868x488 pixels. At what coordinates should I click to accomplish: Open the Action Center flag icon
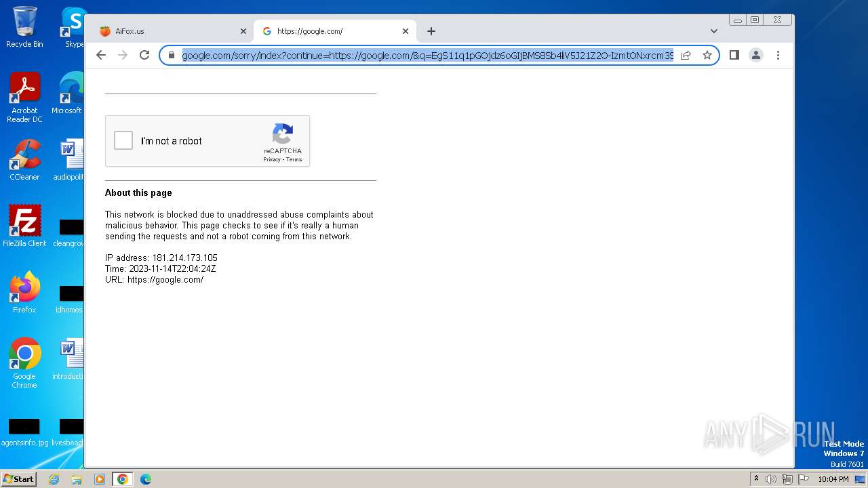tap(804, 479)
